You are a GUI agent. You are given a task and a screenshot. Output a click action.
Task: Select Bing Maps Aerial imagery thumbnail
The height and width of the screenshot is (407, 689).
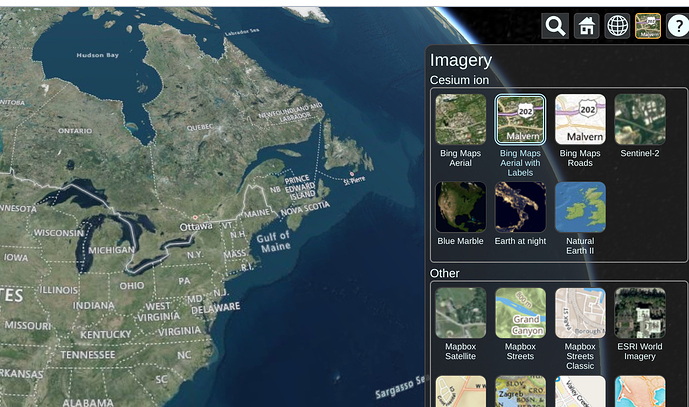(x=461, y=119)
